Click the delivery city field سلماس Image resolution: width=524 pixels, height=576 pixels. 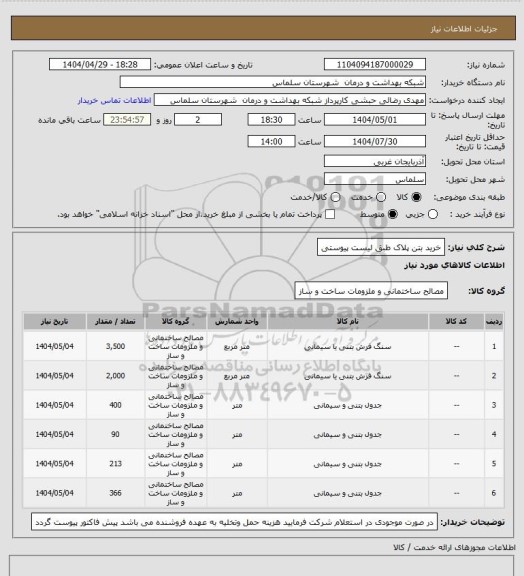click(x=375, y=179)
